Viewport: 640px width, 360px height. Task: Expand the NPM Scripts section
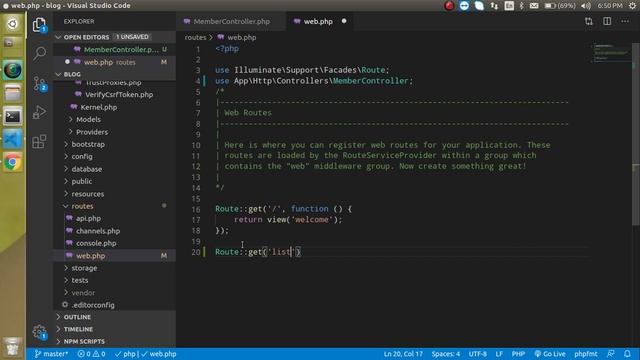[114, 341]
